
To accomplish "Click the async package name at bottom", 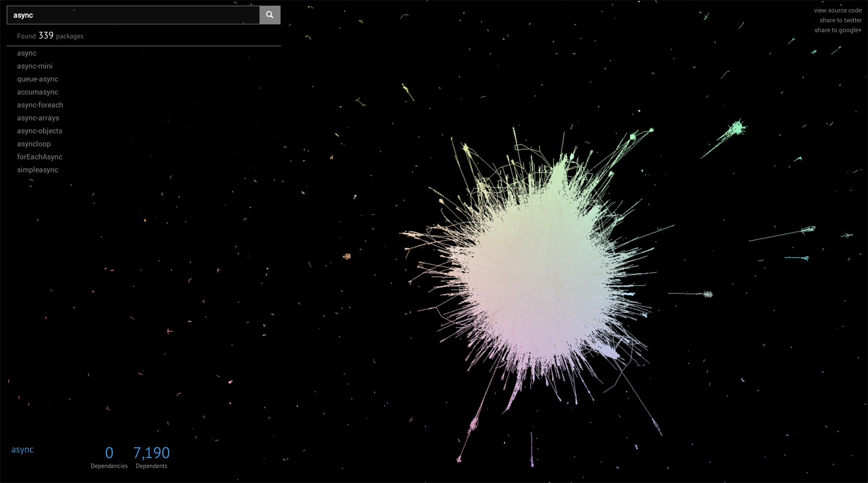I will (x=22, y=449).
